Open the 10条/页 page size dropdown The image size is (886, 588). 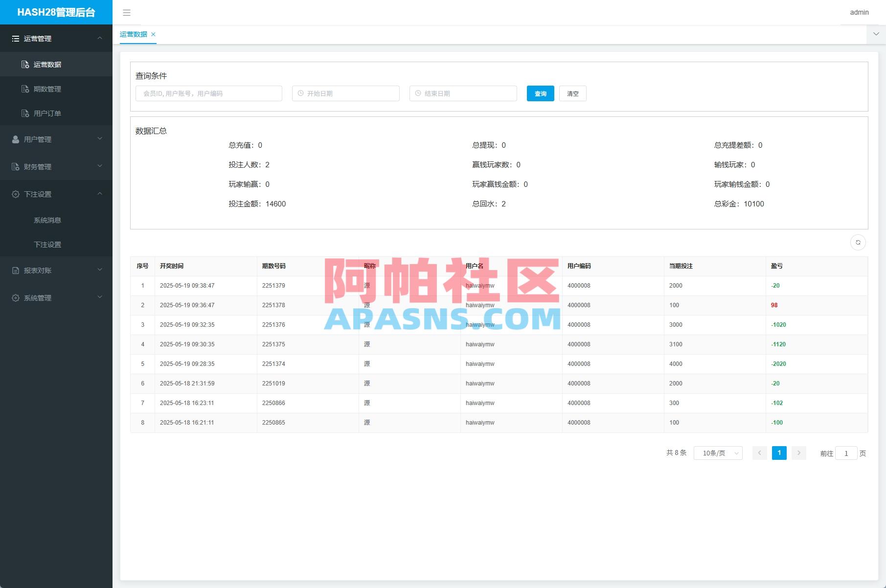717,453
